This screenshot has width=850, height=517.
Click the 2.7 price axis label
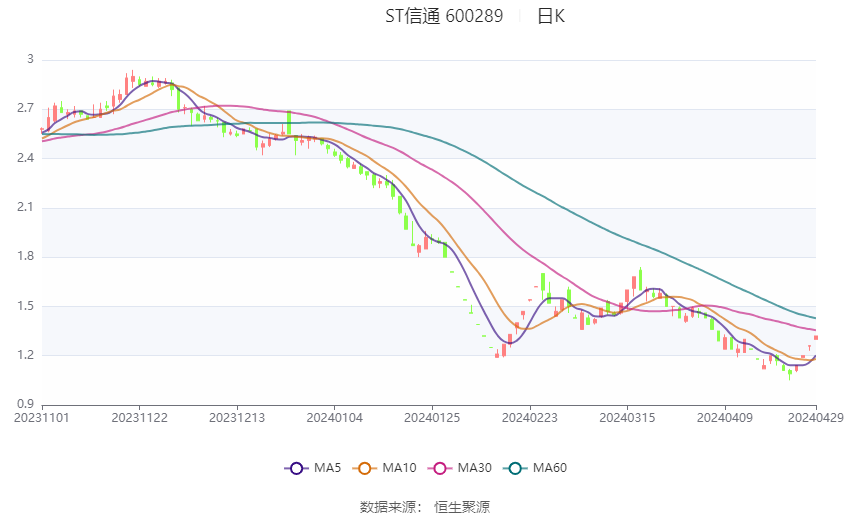pyautogui.click(x=25, y=108)
